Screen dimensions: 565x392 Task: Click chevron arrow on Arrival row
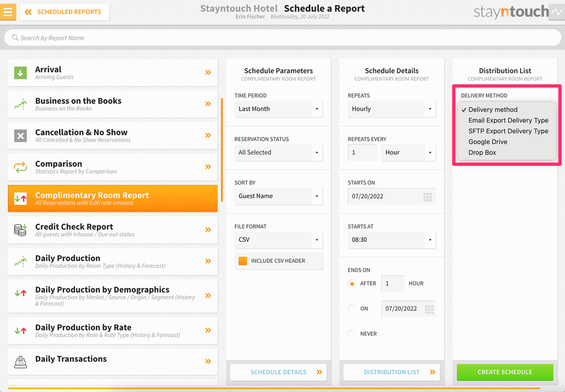[x=208, y=73]
